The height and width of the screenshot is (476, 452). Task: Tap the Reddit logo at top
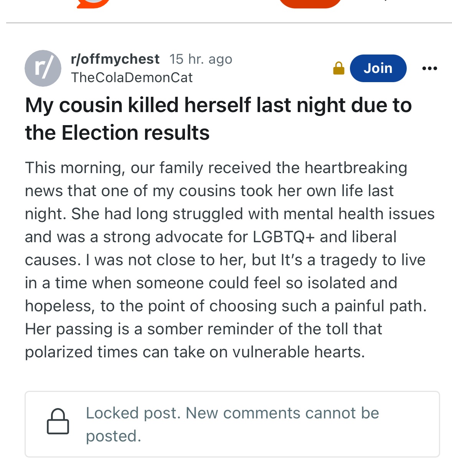(x=93, y=3)
